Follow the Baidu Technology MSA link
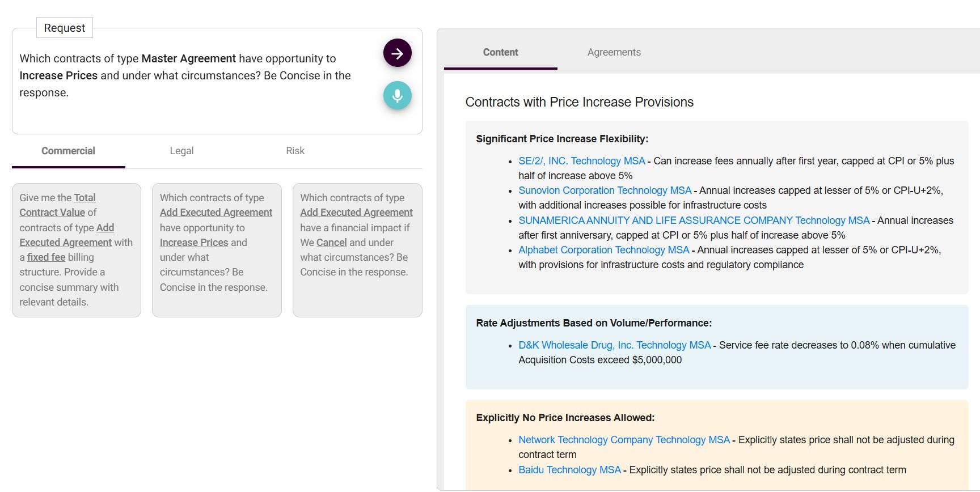The width and height of the screenshot is (980, 492). point(569,470)
